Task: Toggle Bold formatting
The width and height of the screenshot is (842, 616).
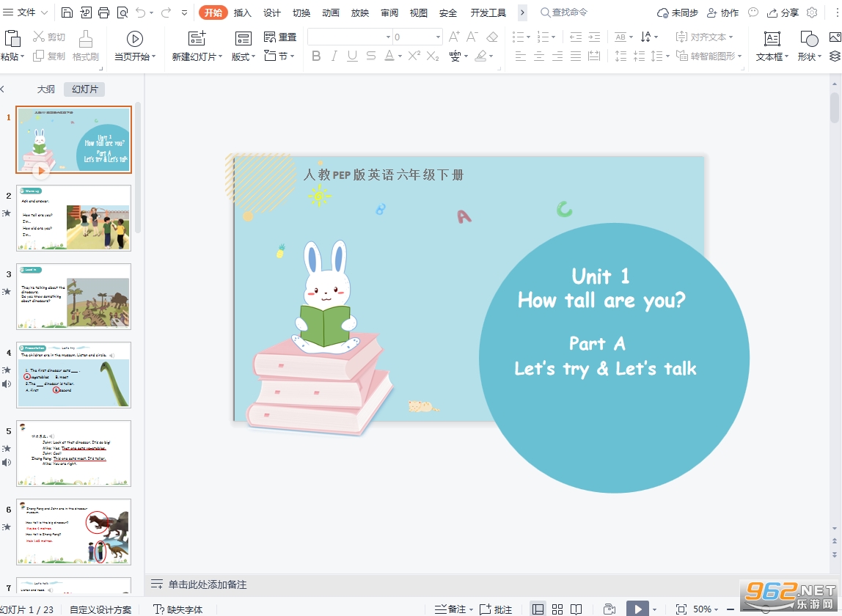Action: 316,56
